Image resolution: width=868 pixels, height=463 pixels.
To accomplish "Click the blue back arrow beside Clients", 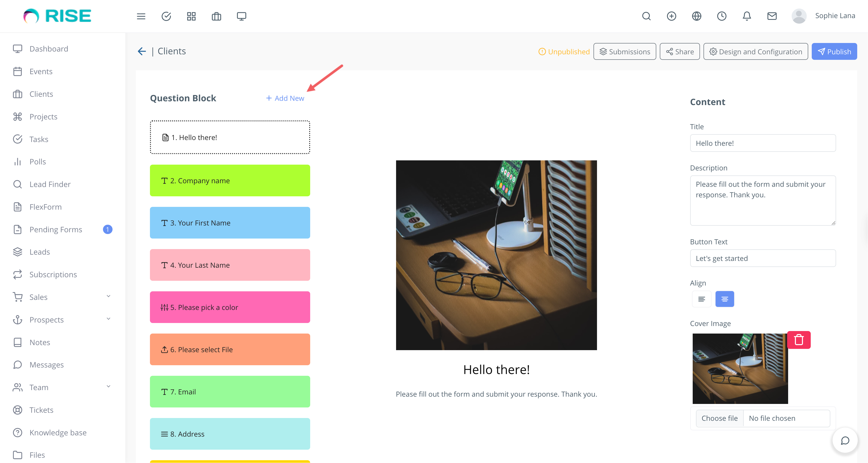I will tap(141, 51).
